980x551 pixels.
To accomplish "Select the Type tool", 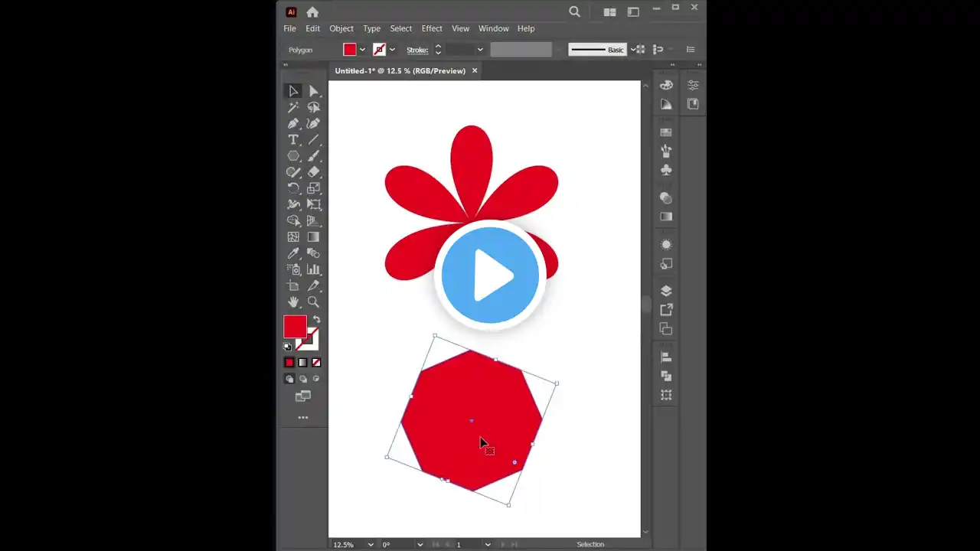I will tap(293, 139).
